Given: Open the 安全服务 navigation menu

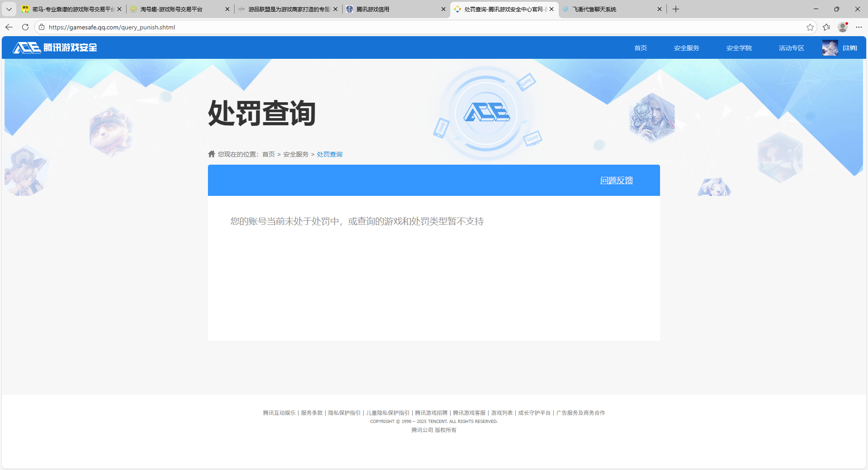Looking at the screenshot, I should pos(686,47).
